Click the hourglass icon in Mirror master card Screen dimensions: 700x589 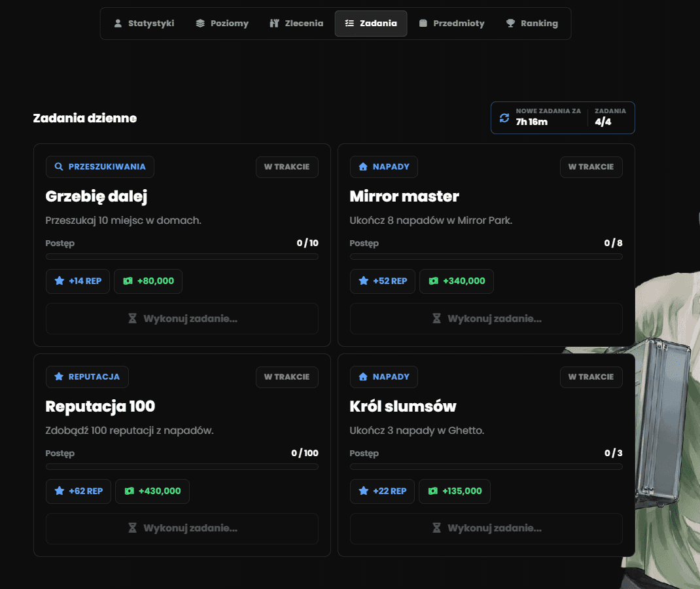coord(436,319)
